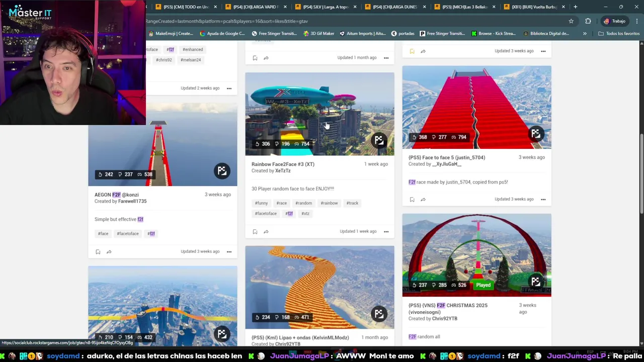Screen dimensions: 644x362
Task: Open the AEGON F2F @konzi thumbnail
Action: pyautogui.click(x=163, y=145)
